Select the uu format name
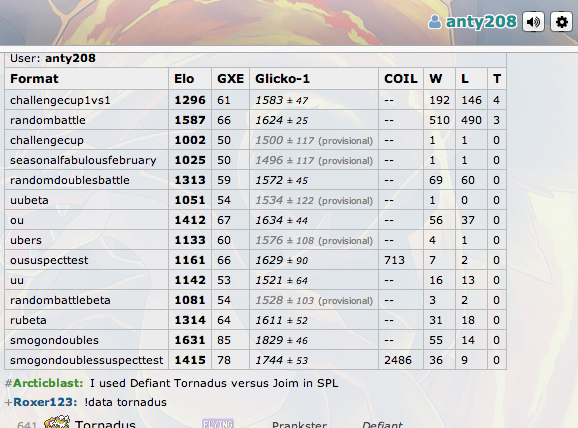This screenshot has height=428, width=578. [17, 280]
